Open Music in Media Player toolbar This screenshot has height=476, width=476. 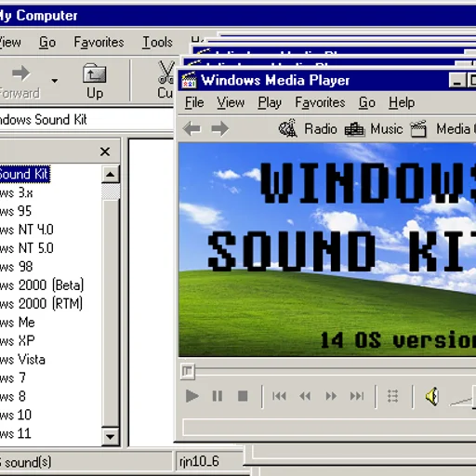pyautogui.click(x=374, y=128)
